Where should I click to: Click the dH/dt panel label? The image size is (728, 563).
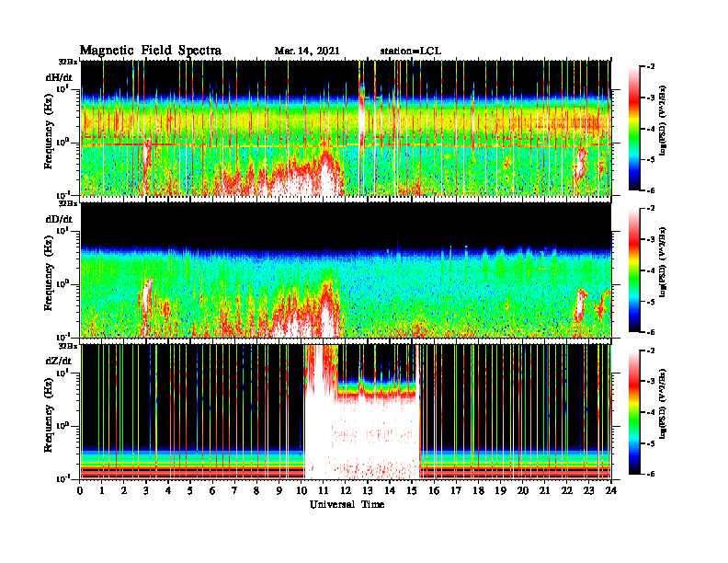pos(59,77)
